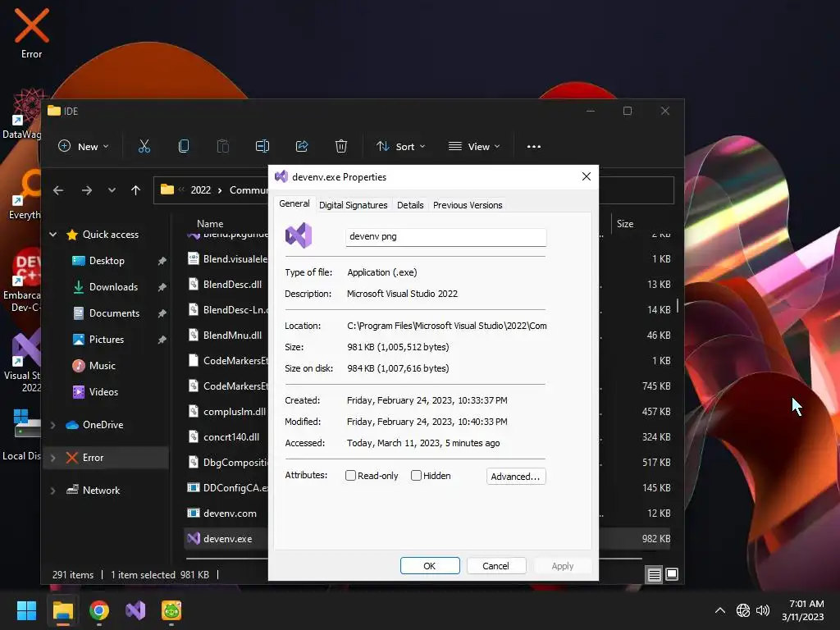Open the New item dropdown

pos(83,146)
